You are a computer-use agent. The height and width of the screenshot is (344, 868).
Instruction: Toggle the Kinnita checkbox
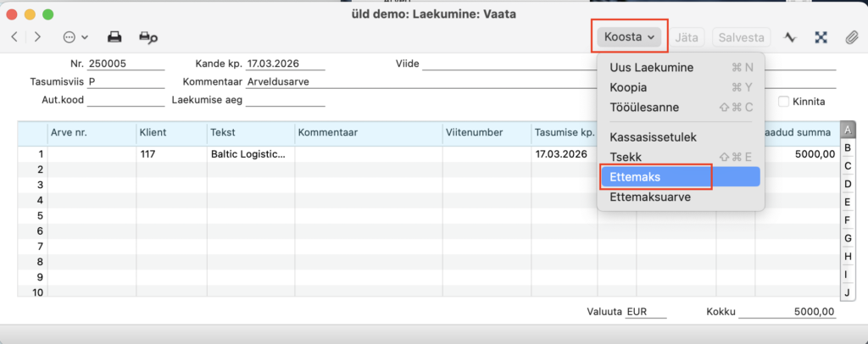click(x=783, y=102)
